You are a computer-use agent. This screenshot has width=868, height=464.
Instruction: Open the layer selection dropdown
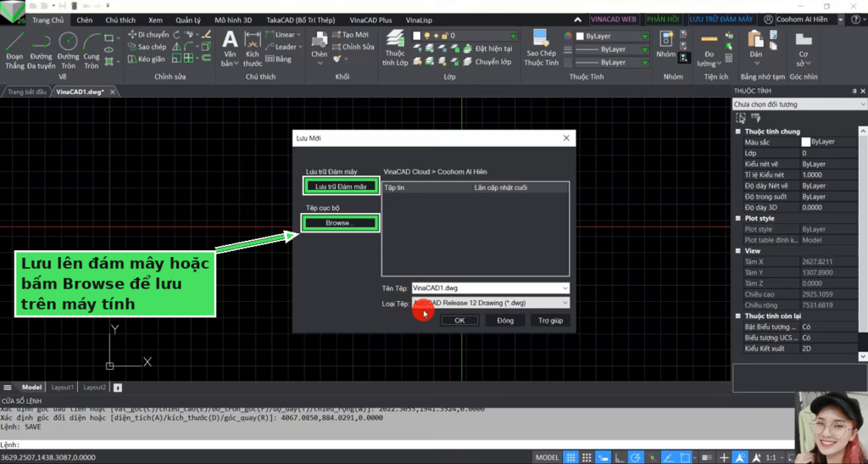tap(513, 36)
